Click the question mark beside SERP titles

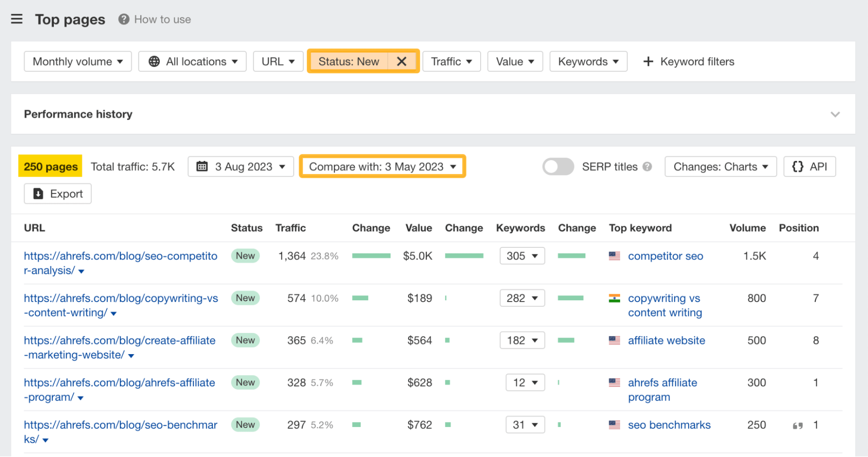coord(647,166)
